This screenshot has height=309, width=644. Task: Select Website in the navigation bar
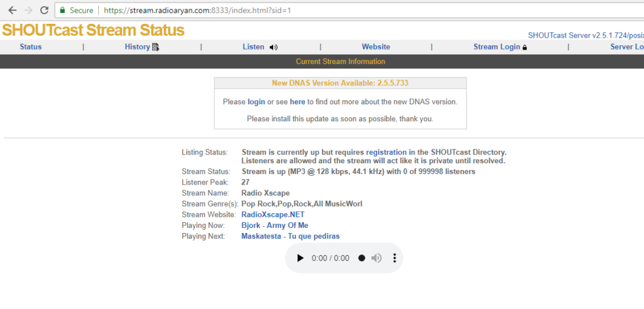(x=375, y=47)
